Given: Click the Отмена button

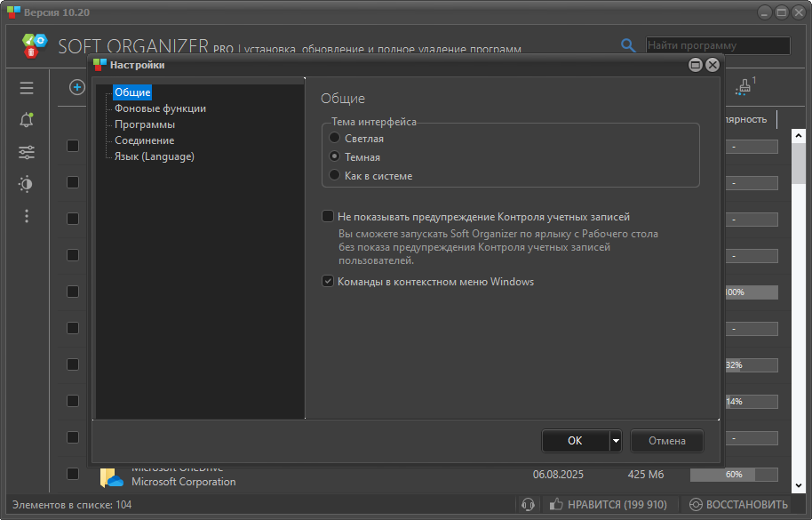Looking at the screenshot, I should pos(666,440).
